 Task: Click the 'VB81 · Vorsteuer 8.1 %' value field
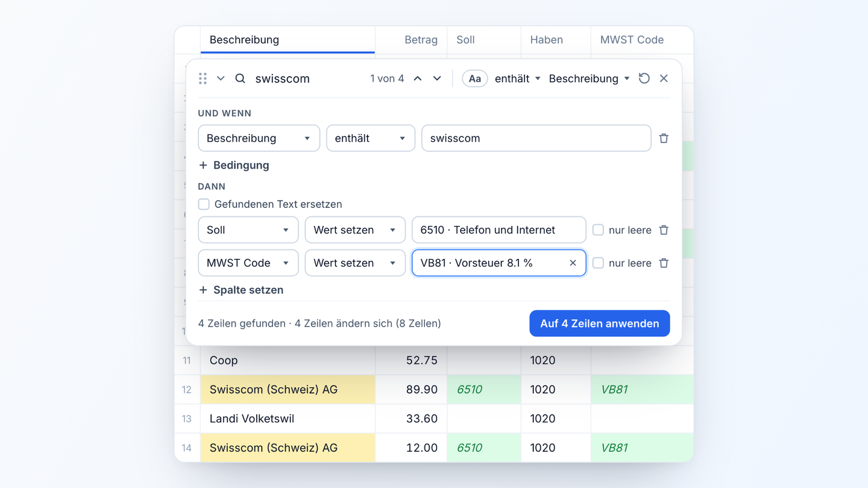[499, 263]
